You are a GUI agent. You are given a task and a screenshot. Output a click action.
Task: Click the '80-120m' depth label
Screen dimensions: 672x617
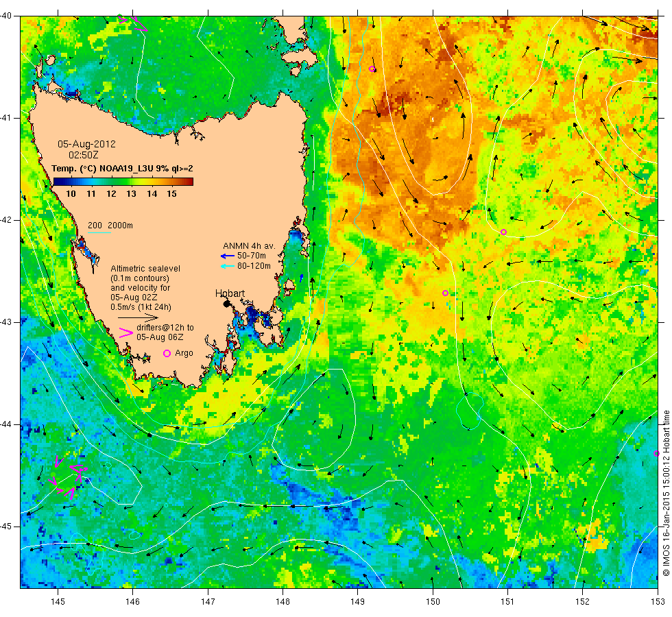coord(254,266)
